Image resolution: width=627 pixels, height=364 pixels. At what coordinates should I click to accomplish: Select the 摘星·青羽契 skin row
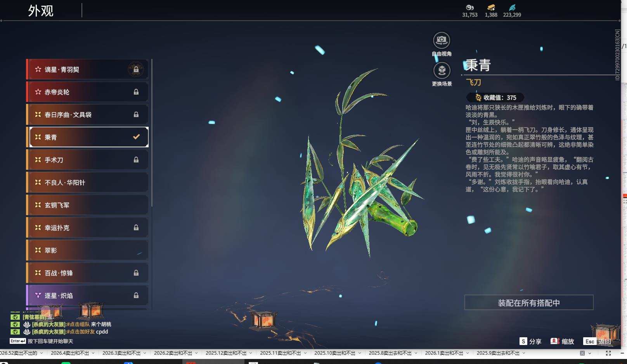(x=87, y=69)
